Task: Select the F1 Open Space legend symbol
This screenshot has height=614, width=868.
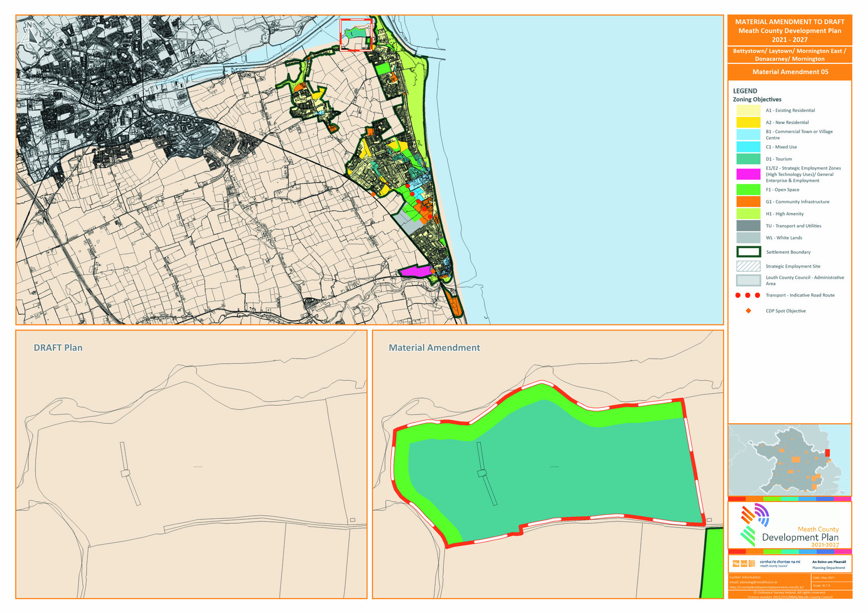Action: (x=749, y=189)
